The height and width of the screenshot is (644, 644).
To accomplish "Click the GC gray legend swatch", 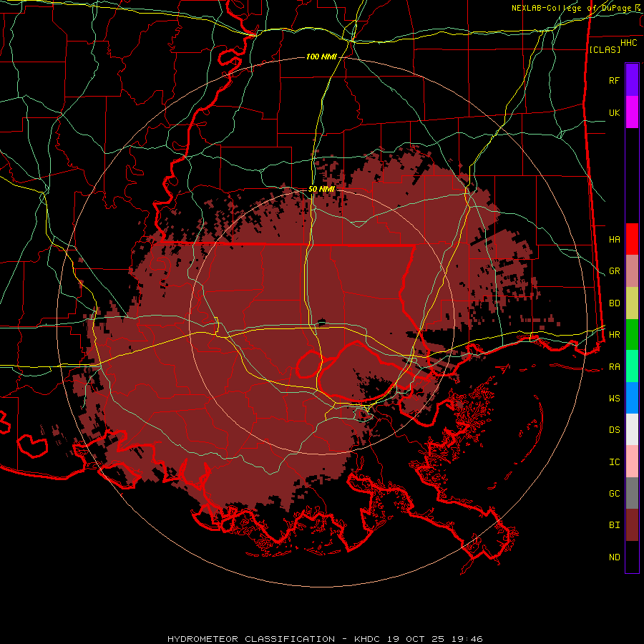I will [632, 493].
